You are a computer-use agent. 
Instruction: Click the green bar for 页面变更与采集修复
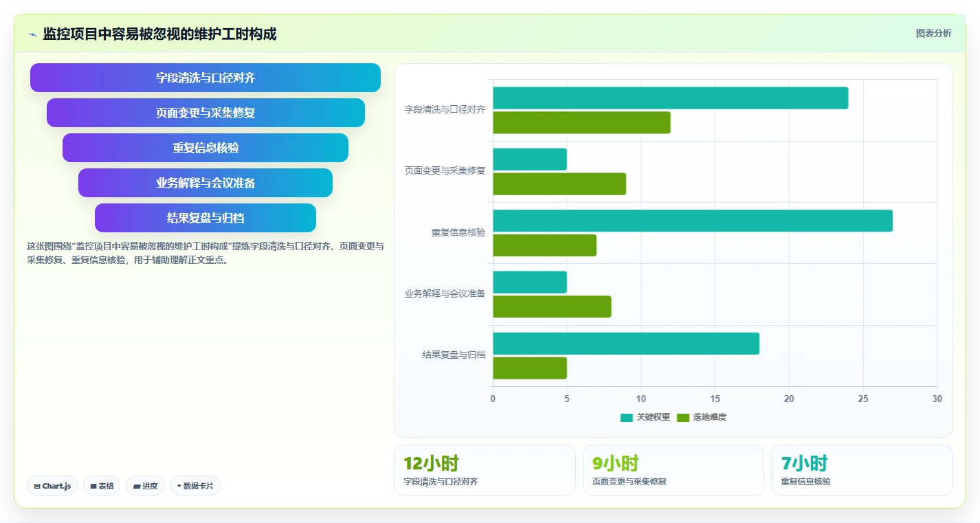[x=559, y=184]
